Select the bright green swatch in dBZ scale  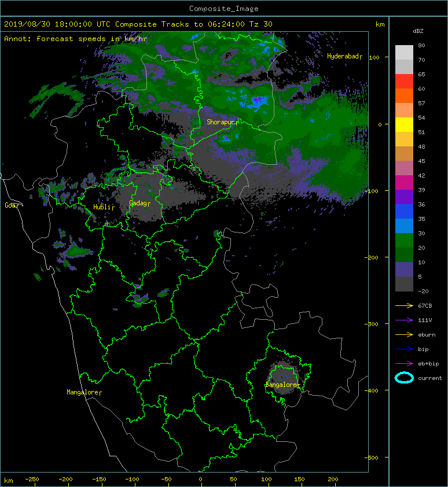404,241
